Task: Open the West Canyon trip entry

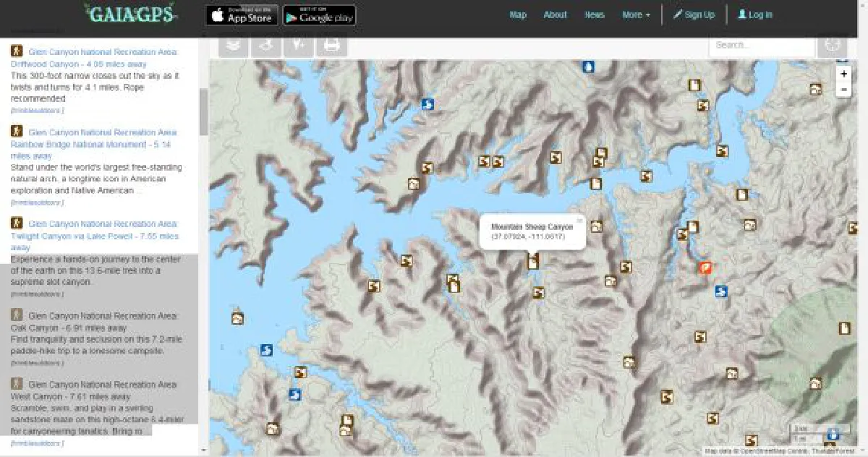Action: [94, 390]
